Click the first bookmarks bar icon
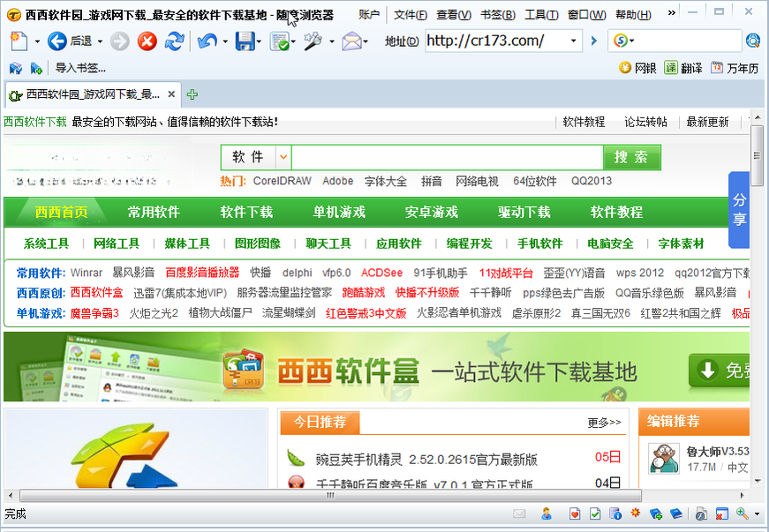 [16, 68]
